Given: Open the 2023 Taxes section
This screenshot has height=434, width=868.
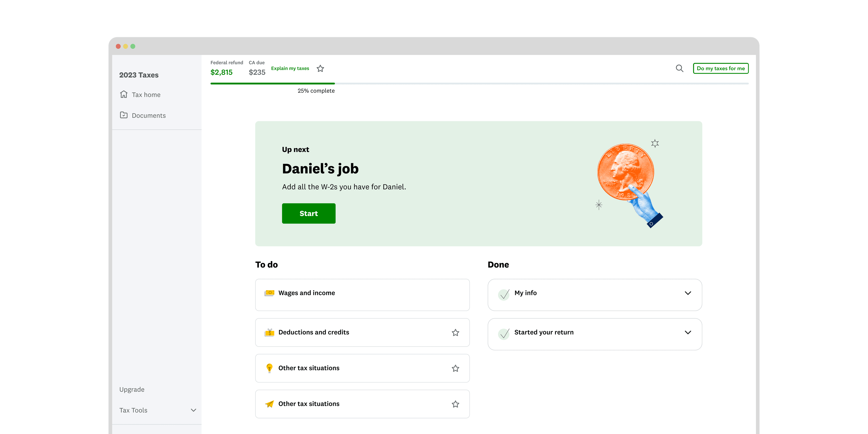Looking at the screenshot, I should click(x=139, y=75).
